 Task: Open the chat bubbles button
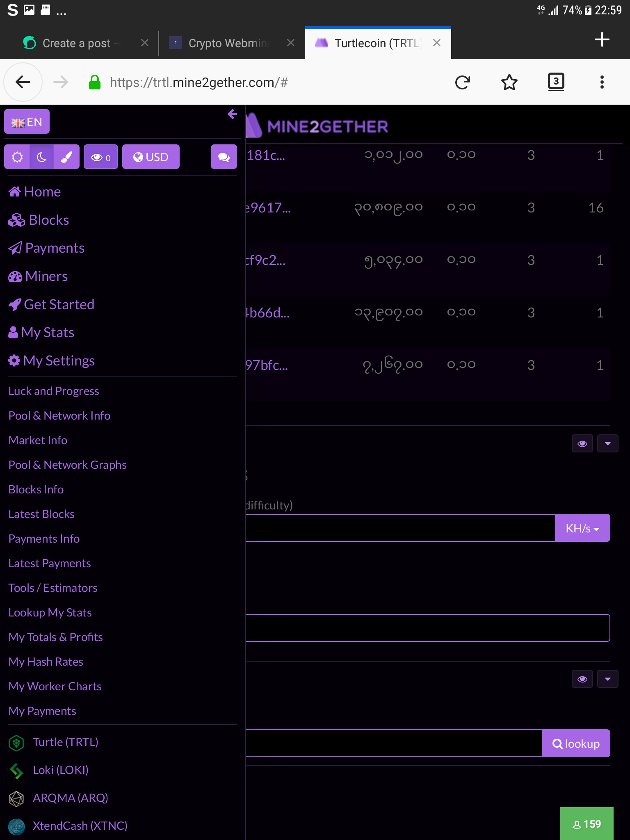224,157
